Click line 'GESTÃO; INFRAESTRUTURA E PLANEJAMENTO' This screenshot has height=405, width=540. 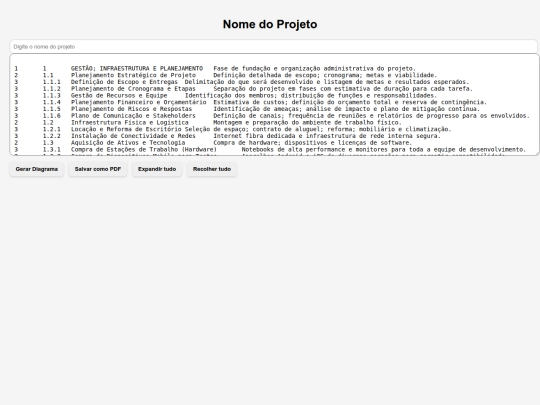point(137,69)
